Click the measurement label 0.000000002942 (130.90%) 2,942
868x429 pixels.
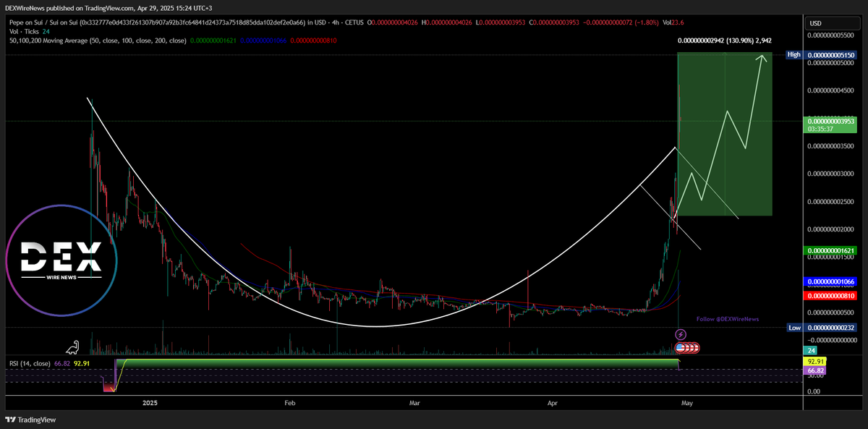coord(725,41)
